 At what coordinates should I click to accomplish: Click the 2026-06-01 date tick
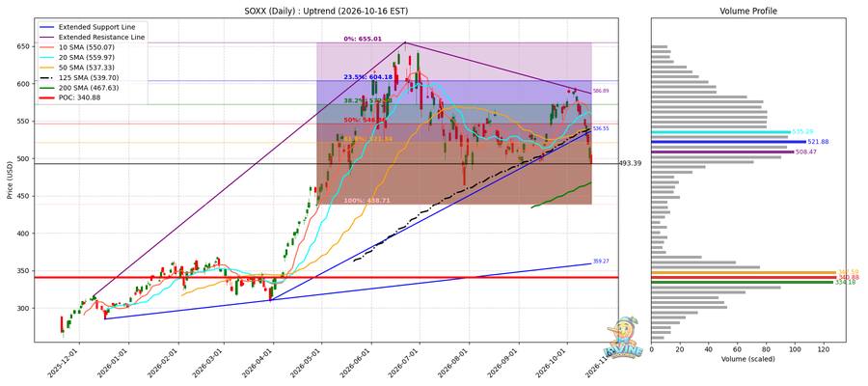coord(358,363)
